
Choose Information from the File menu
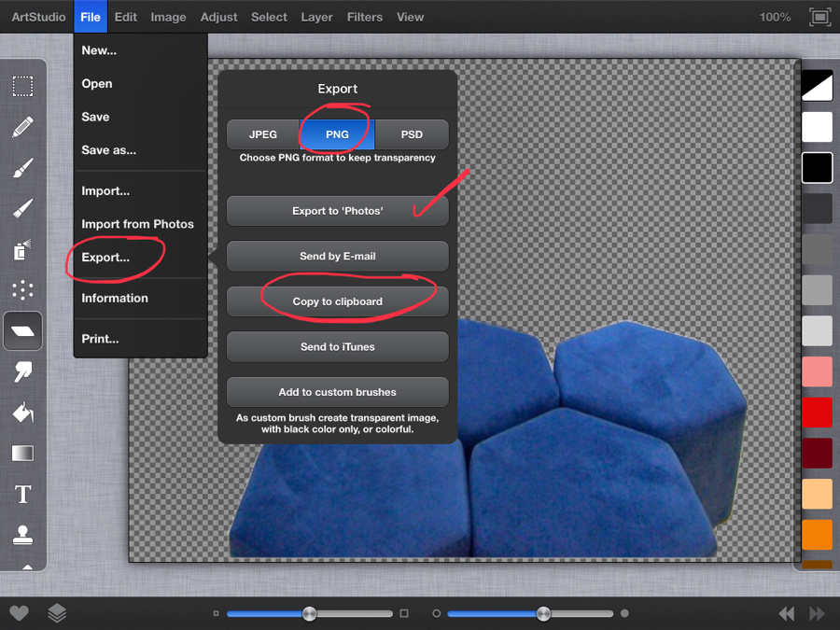tap(140, 298)
